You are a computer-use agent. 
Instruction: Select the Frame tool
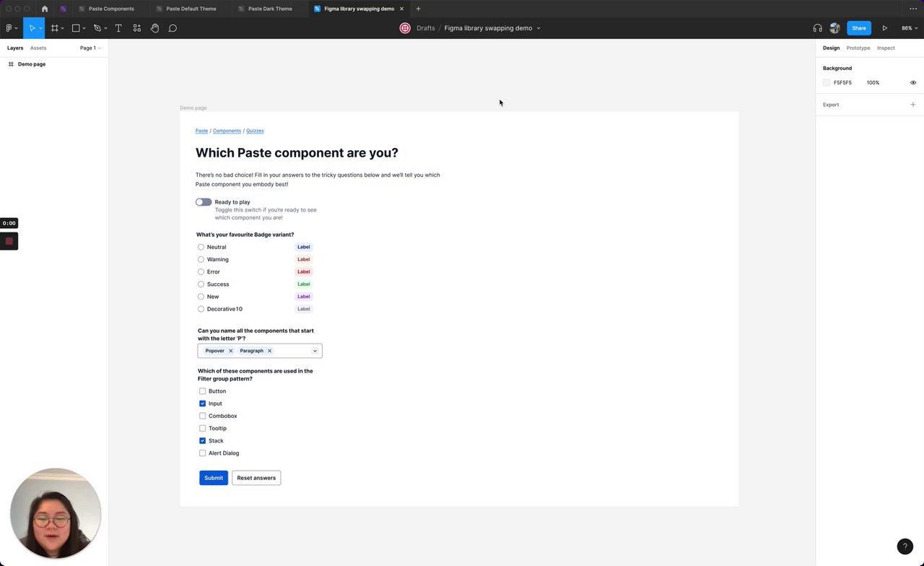pos(54,28)
